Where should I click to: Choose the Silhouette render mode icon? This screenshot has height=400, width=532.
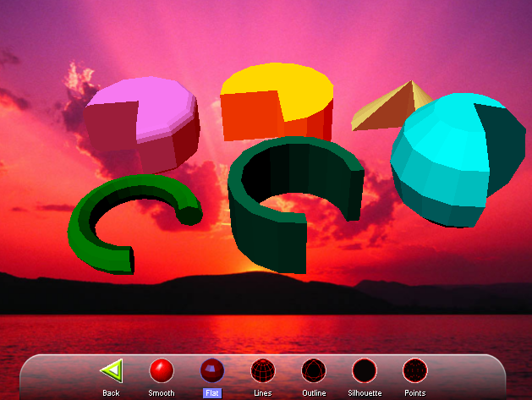[365, 370]
